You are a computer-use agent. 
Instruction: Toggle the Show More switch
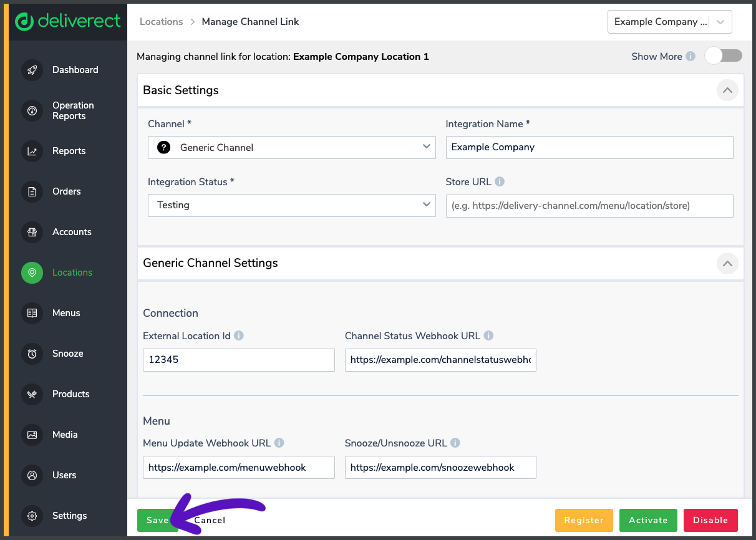point(724,55)
